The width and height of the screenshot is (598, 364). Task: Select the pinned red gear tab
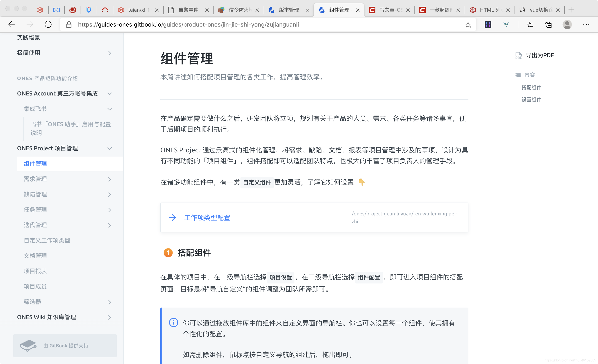40,10
